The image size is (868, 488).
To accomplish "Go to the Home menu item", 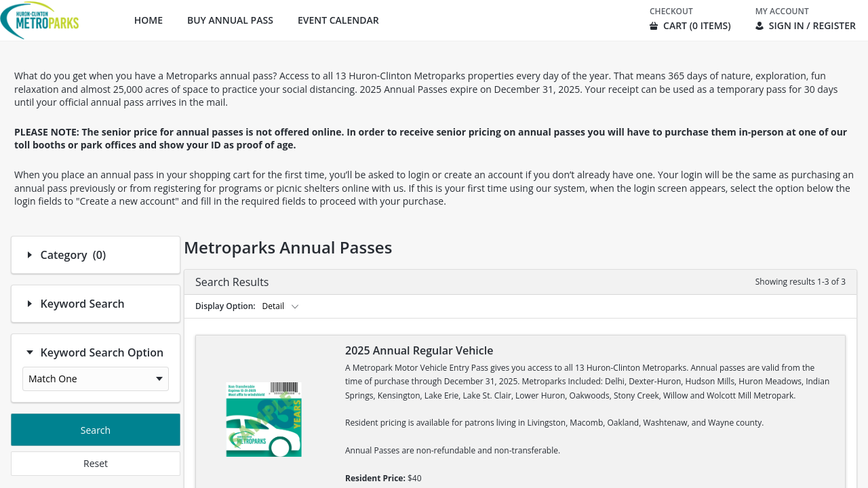I will pos(149,20).
